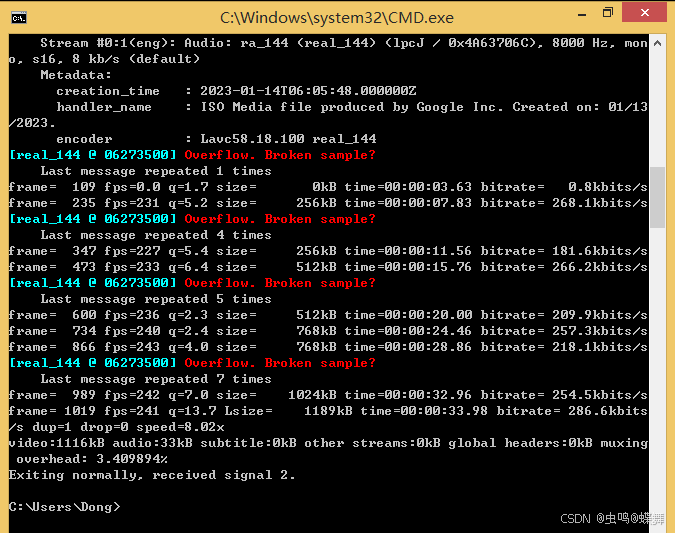Click the 'Metadata:' heading line
Screen dimensions: 675x533
76,75
